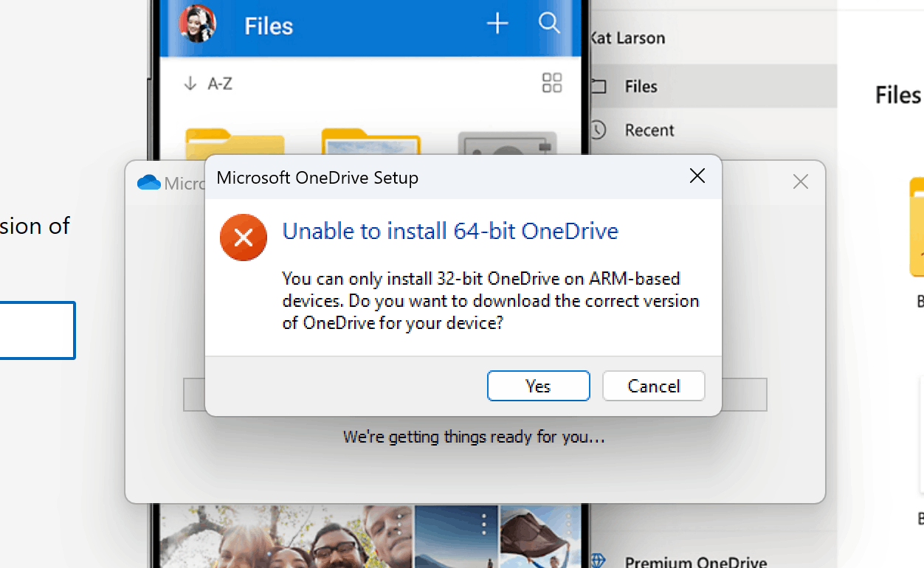Click the descending sort arrow beside A-Z
The width and height of the screenshot is (924, 568).
(190, 83)
